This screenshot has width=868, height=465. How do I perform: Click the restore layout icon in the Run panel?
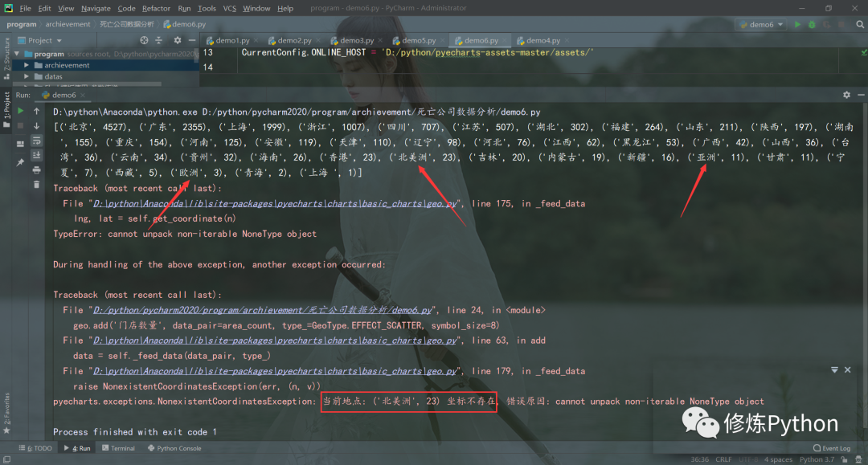tap(20, 144)
